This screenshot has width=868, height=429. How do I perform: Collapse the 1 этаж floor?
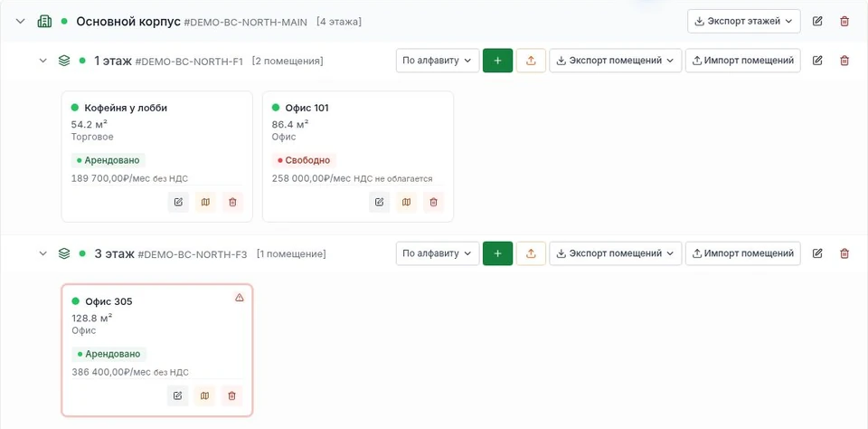pyautogui.click(x=42, y=61)
